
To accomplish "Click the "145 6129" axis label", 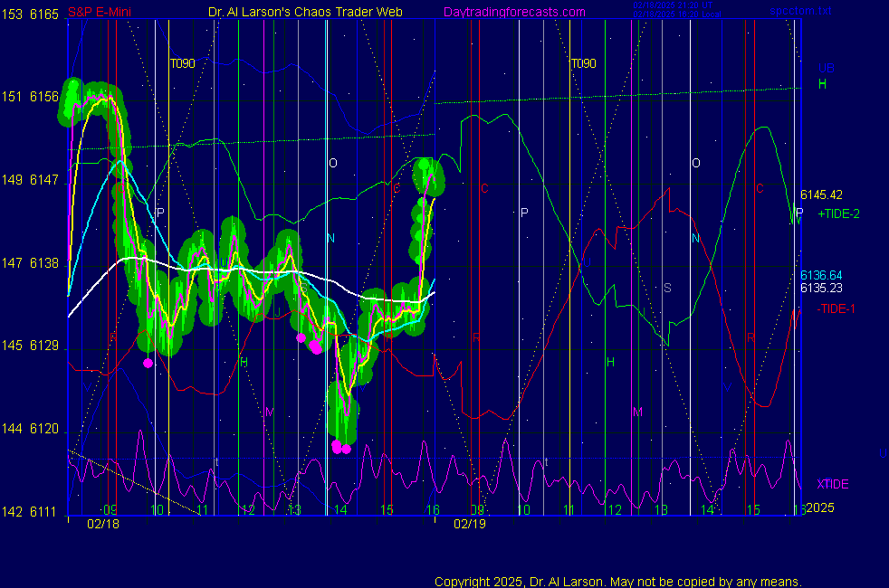I will [x=30, y=346].
